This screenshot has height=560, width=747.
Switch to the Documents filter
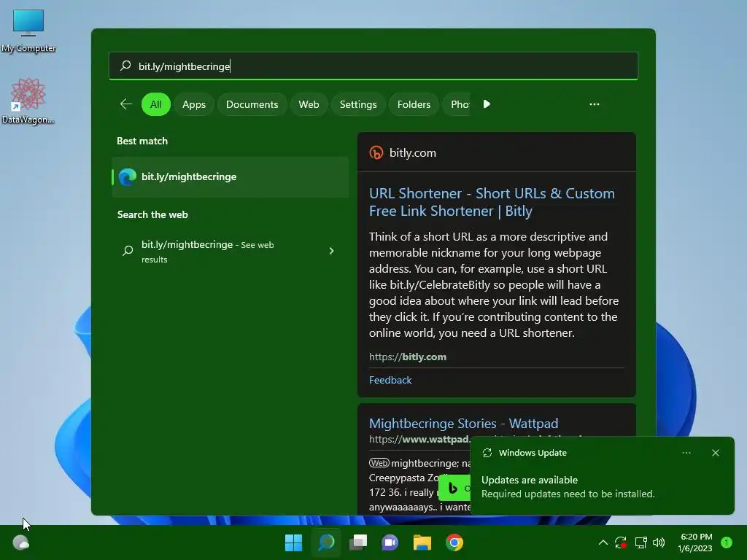pyautogui.click(x=252, y=104)
